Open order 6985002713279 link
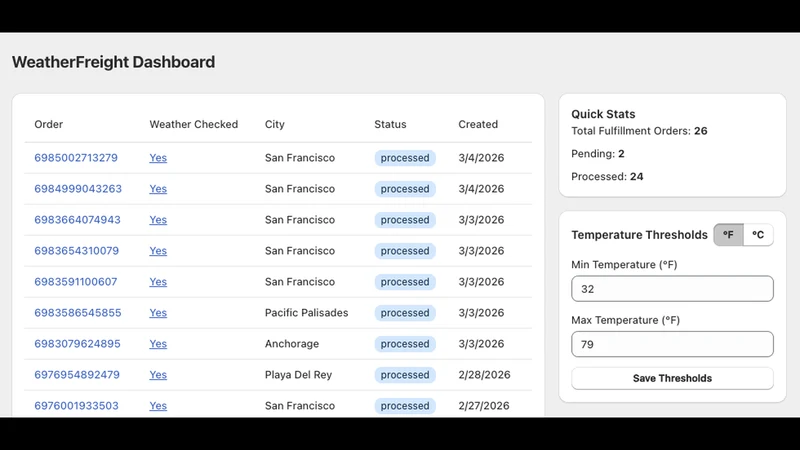800x450 pixels. 76,158
